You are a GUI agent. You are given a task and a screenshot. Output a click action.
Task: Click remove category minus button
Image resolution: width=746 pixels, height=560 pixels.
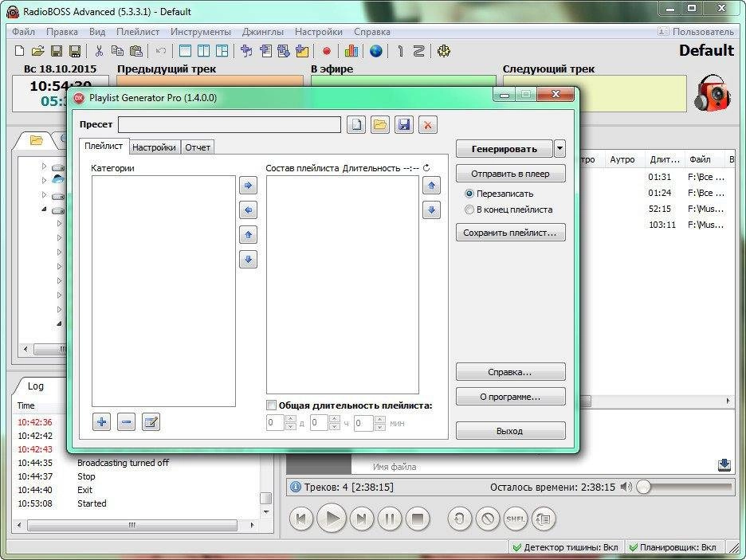[126, 421]
